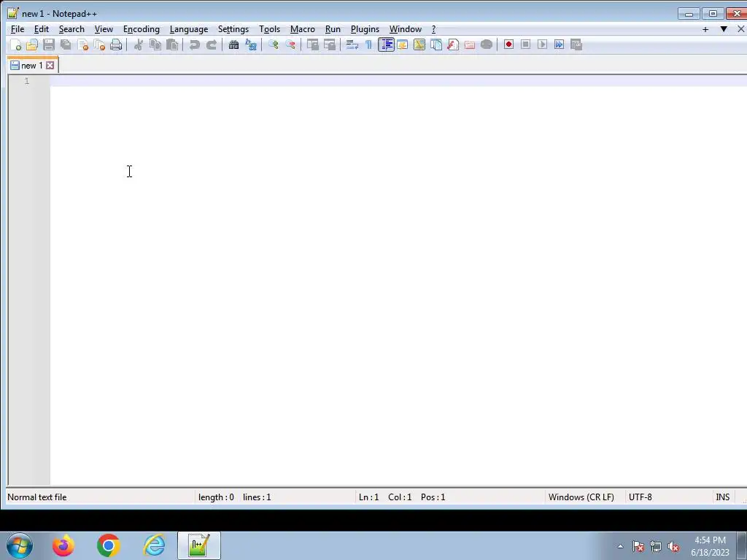Open the Define your language icon
The image size is (747, 560).
pyautogui.click(x=403, y=44)
